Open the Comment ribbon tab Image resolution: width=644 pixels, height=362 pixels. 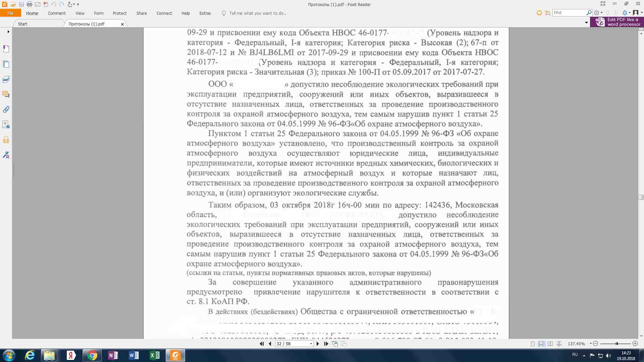click(57, 13)
